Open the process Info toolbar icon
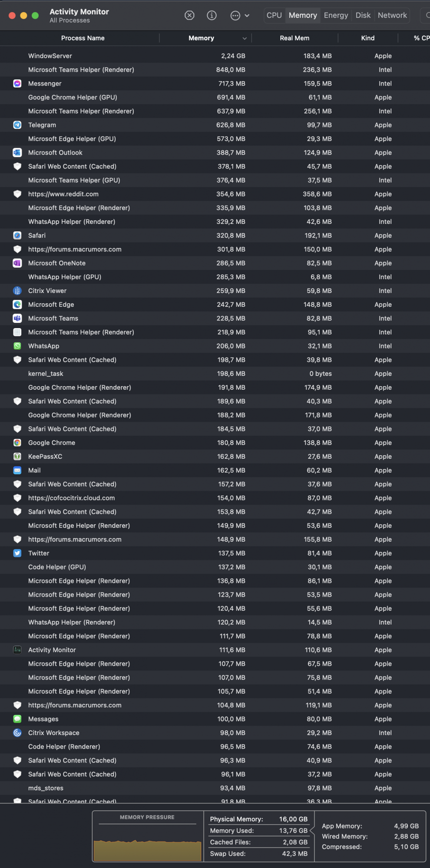Screen dimensions: 430x868 pos(212,15)
